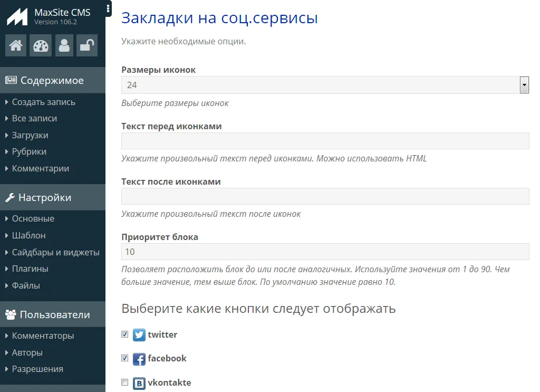Click the Приоритет блока input field

325,252
